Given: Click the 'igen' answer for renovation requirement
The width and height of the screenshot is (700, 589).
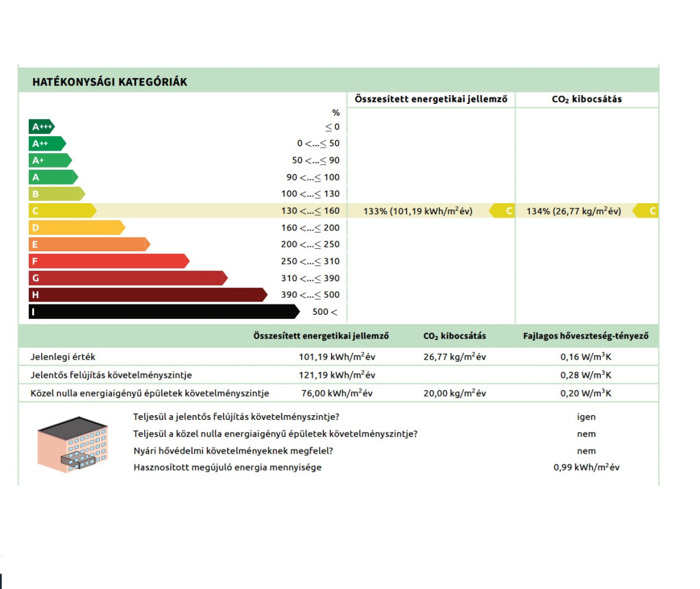Looking at the screenshot, I should coord(586,417).
